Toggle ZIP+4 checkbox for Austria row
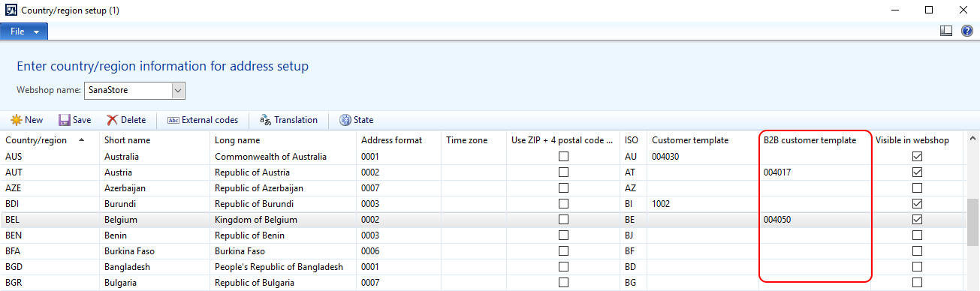This screenshot has height=291, width=980. click(563, 172)
